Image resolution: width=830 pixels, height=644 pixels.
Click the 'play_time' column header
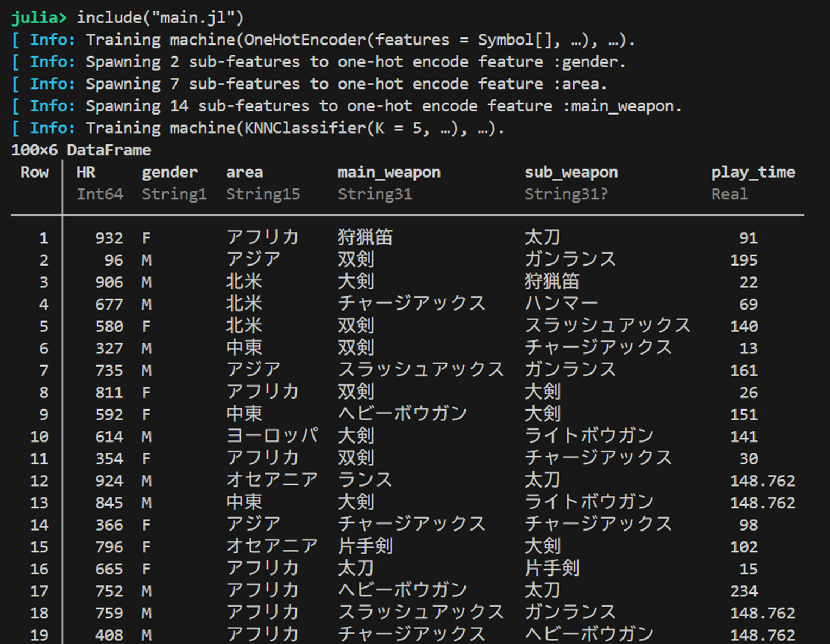pos(753,173)
